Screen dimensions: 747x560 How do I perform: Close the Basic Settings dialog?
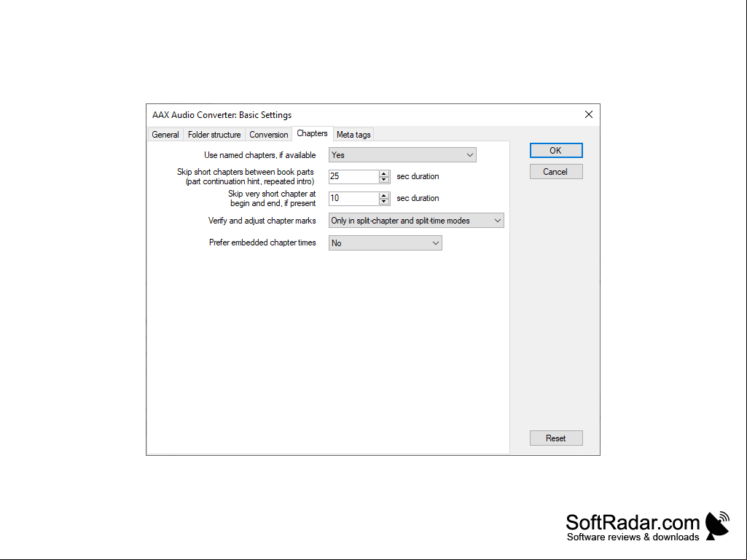(x=589, y=115)
